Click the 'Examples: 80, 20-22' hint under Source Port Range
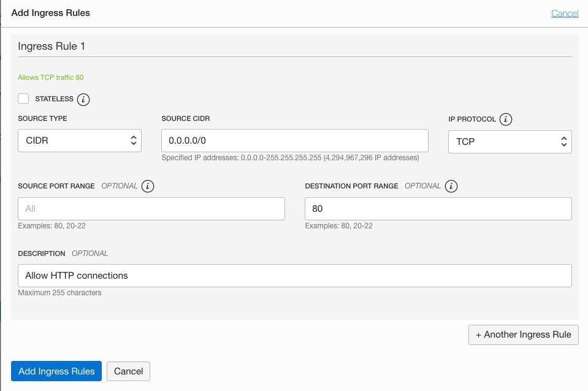Image resolution: width=588 pixels, height=391 pixels. point(52,226)
